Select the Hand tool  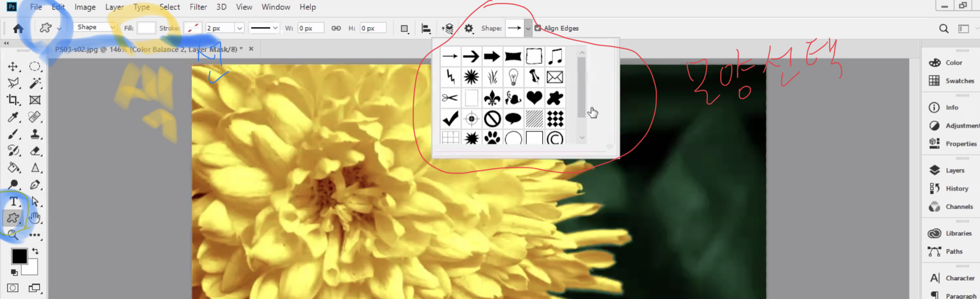coord(35,218)
